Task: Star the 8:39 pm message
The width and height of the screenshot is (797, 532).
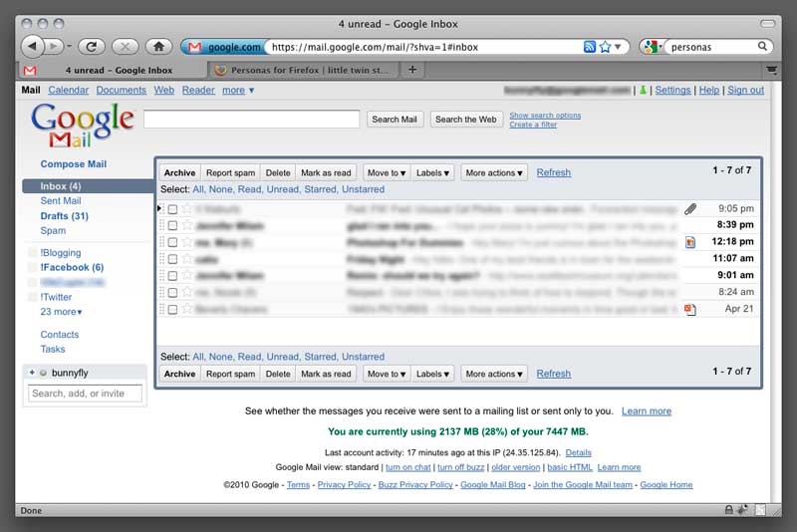Action: point(187,225)
